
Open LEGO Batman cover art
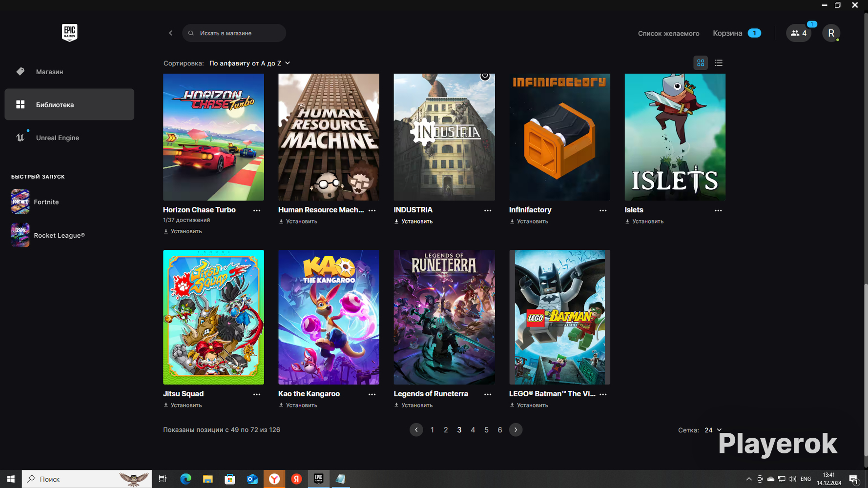559,317
